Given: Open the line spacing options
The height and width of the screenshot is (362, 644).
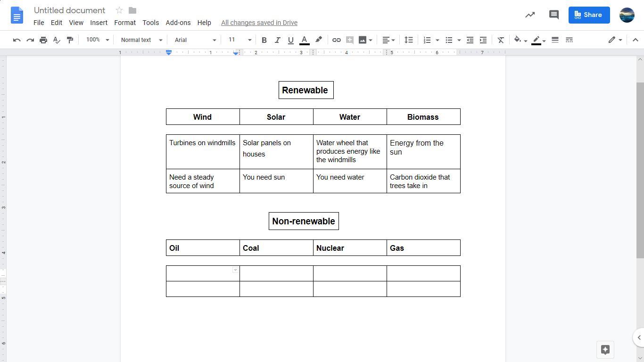Looking at the screenshot, I should tap(409, 40).
